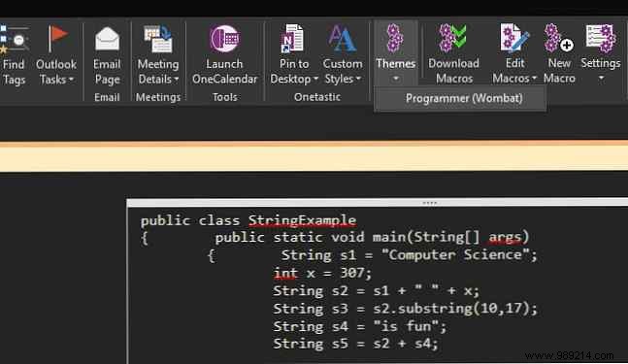Expand the Settings dropdown arrow
The image size is (628, 364).
(x=601, y=79)
